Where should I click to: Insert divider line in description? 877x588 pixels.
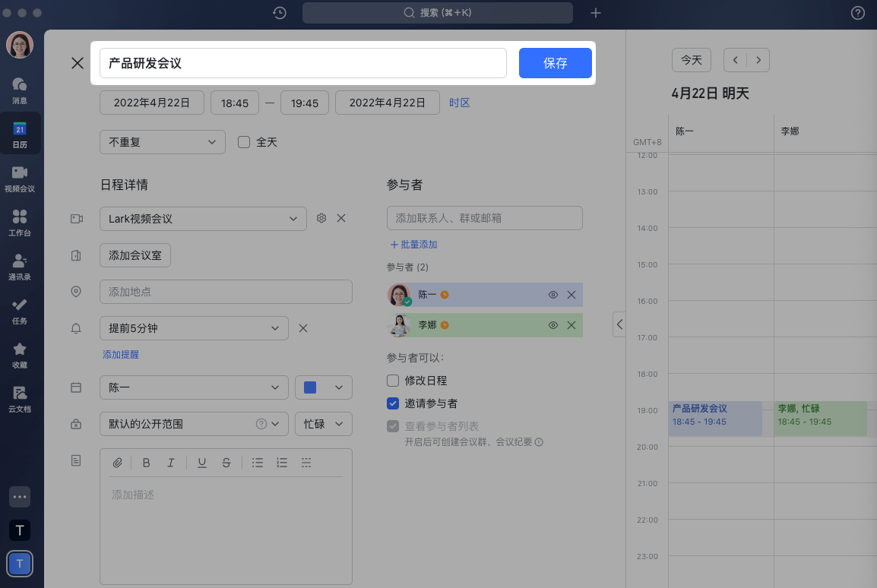point(306,462)
